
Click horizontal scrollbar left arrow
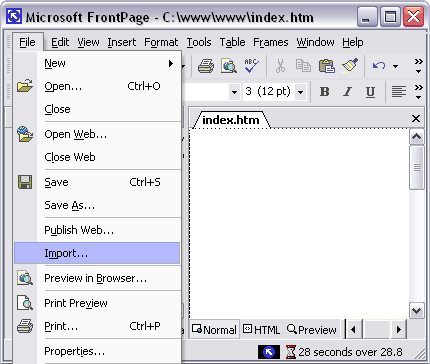coord(353,330)
